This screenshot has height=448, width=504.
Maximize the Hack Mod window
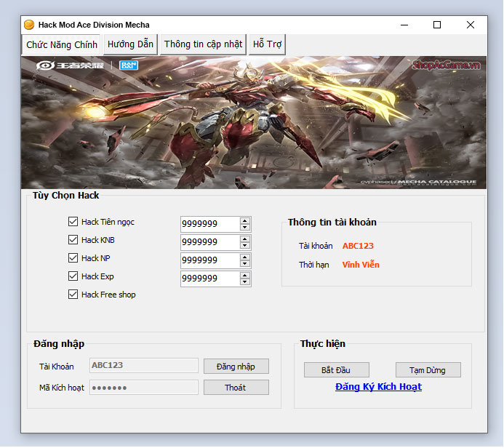(437, 25)
